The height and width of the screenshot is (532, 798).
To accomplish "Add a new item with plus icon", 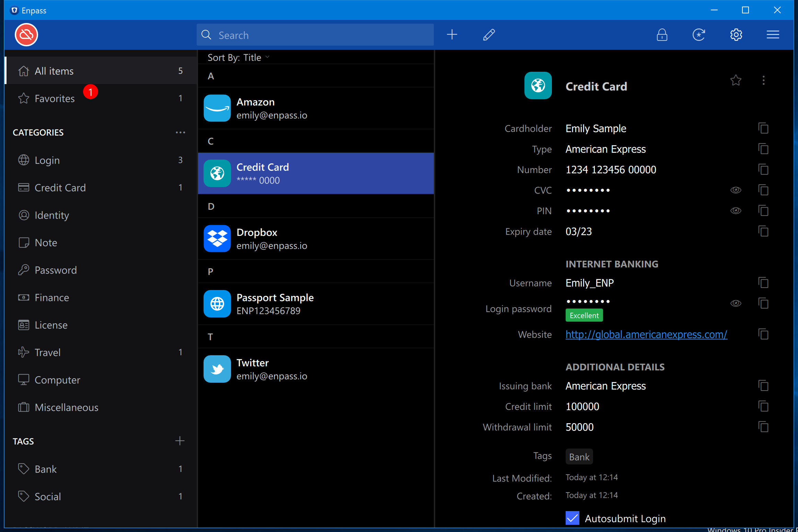I will (x=452, y=35).
